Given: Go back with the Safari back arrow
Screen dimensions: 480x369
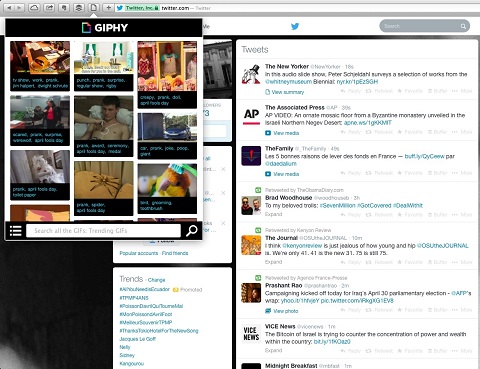Looking at the screenshot, I should [9, 8].
